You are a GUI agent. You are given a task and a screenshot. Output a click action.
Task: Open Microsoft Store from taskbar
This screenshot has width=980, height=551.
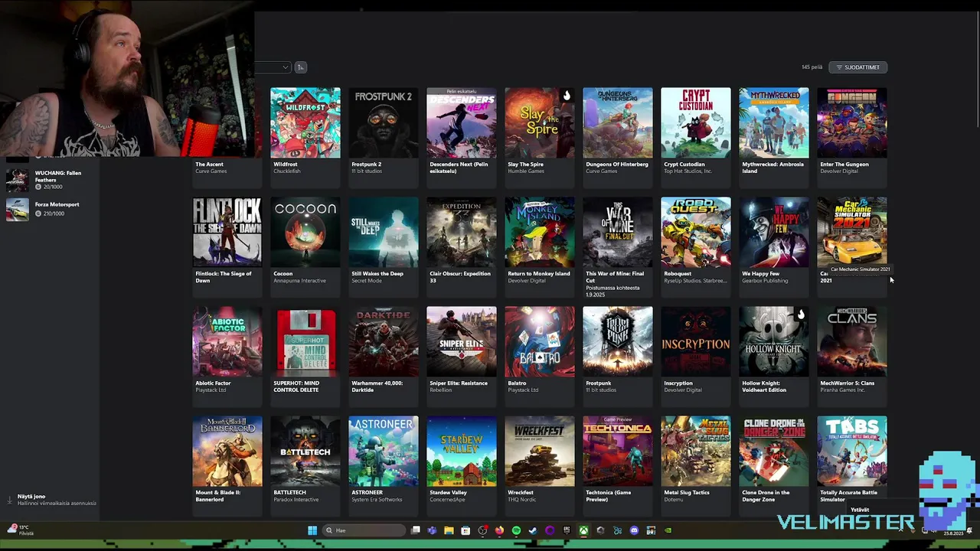465,530
